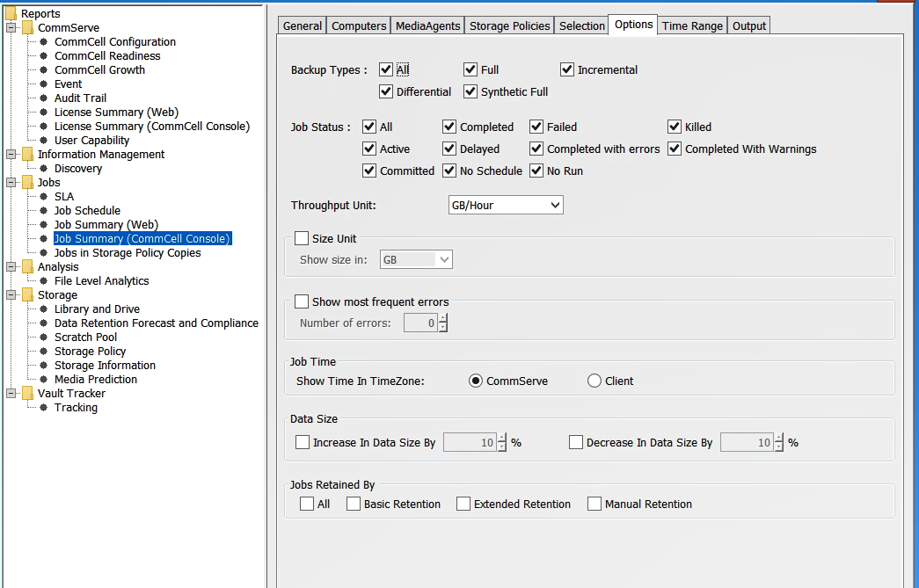Click the Number of errors field
Image resolution: width=919 pixels, height=588 pixels.
click(x=421, y=323)
